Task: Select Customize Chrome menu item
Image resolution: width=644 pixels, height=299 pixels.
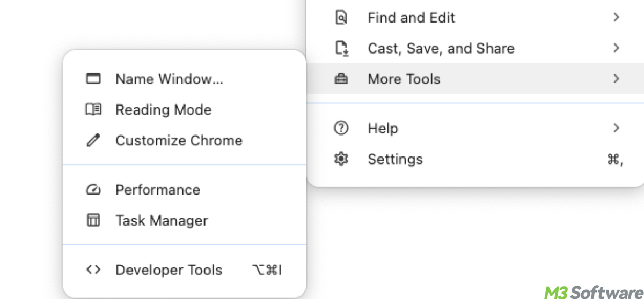Action: coord(184,140)
